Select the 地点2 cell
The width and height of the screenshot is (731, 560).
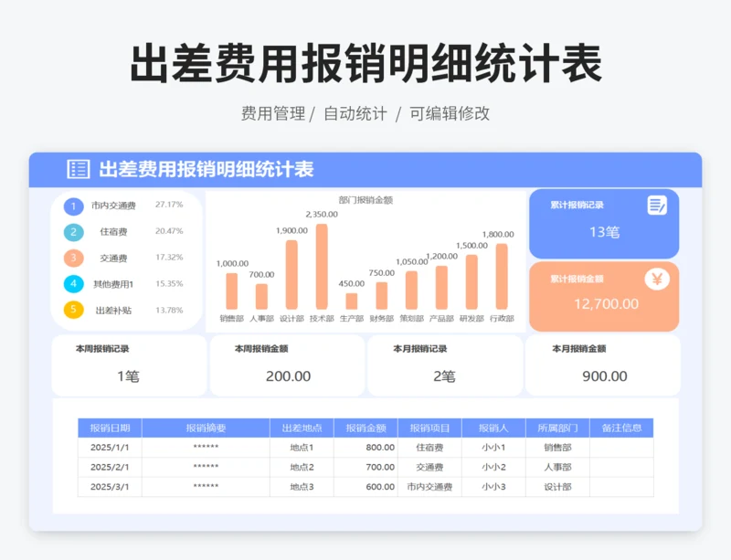(302, 467)
